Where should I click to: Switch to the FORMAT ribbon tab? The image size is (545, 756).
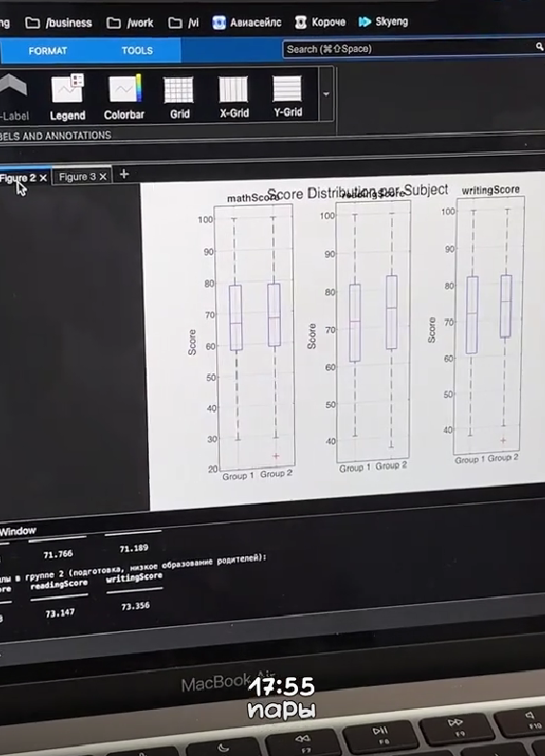pyautogui.click(x=47, y=51)
